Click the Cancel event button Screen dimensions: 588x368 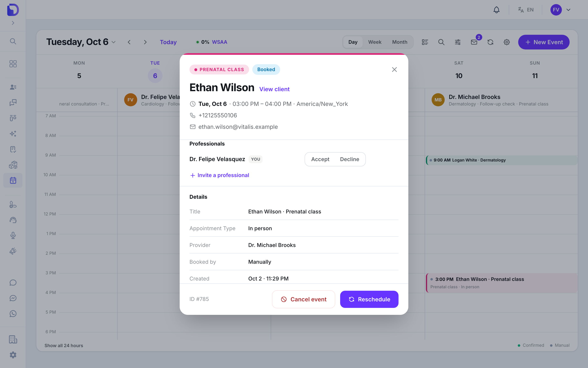pos(303,299)
